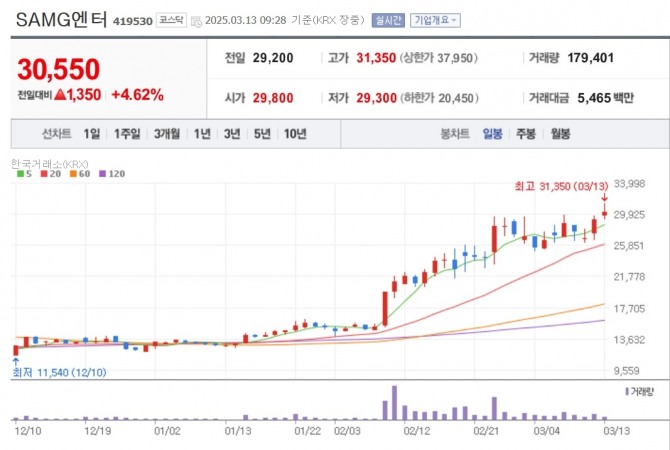Click the tallest volume bar near 02/12

coord(394,403)
